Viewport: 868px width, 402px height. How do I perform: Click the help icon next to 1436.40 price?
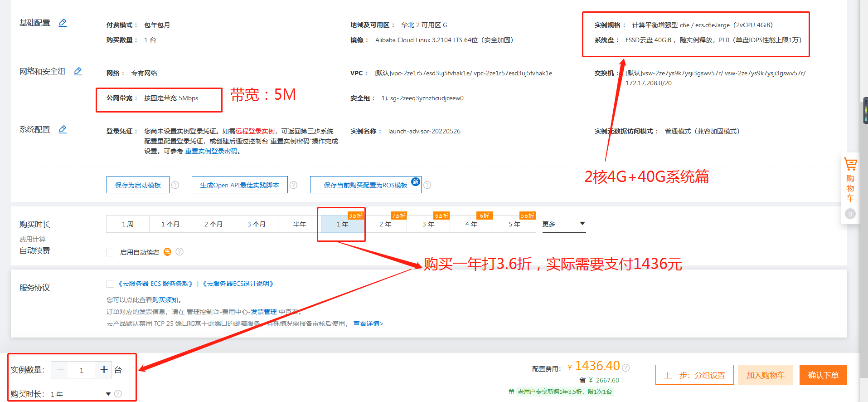pyautogui.click(x=626, y=368)
